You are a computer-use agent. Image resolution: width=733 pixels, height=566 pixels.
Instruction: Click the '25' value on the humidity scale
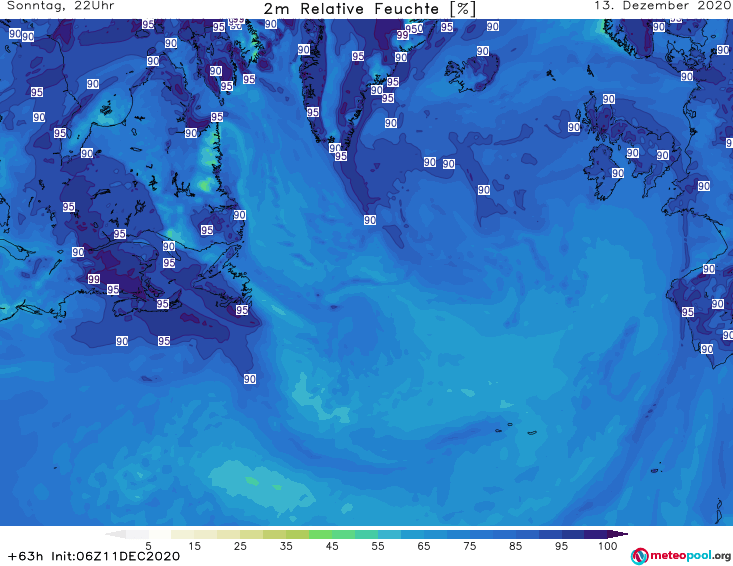[x=240, y=546]
